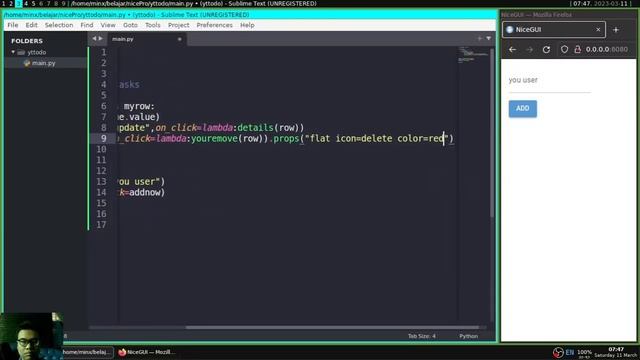Click the insecure connection lock icon

point(577,49)
